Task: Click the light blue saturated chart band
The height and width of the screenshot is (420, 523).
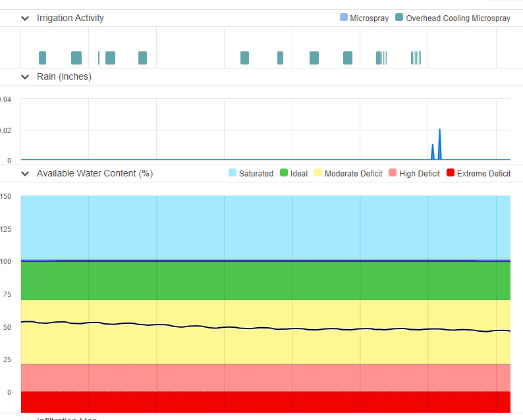Action: pyautogui.click(x=263, y=227)
